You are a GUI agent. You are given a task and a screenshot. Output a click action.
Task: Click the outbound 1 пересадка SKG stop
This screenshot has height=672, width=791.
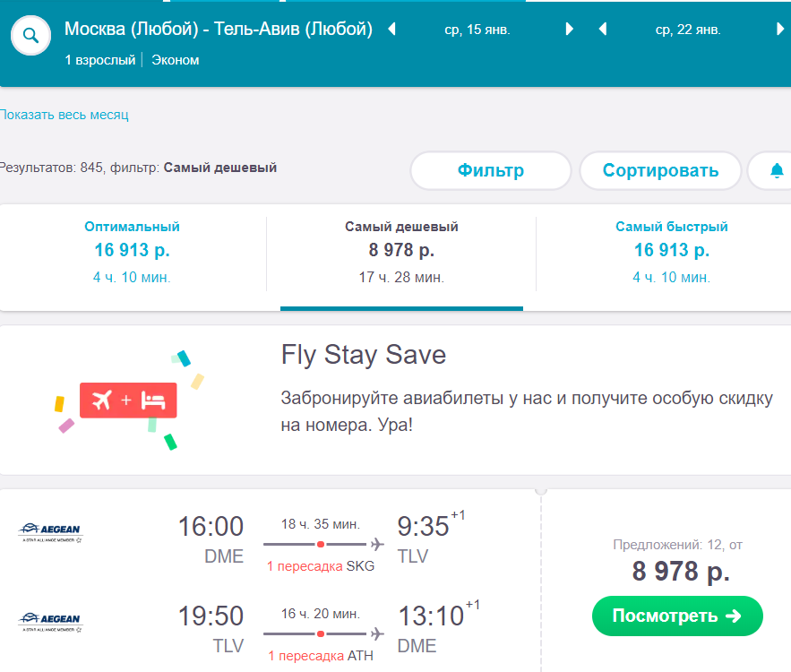tap(321, 566)
